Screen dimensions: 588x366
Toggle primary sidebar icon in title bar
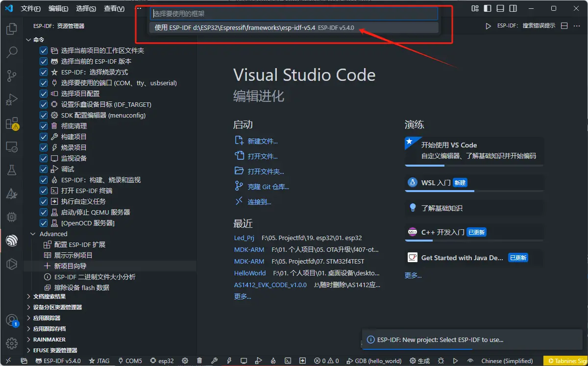point(487,8)
